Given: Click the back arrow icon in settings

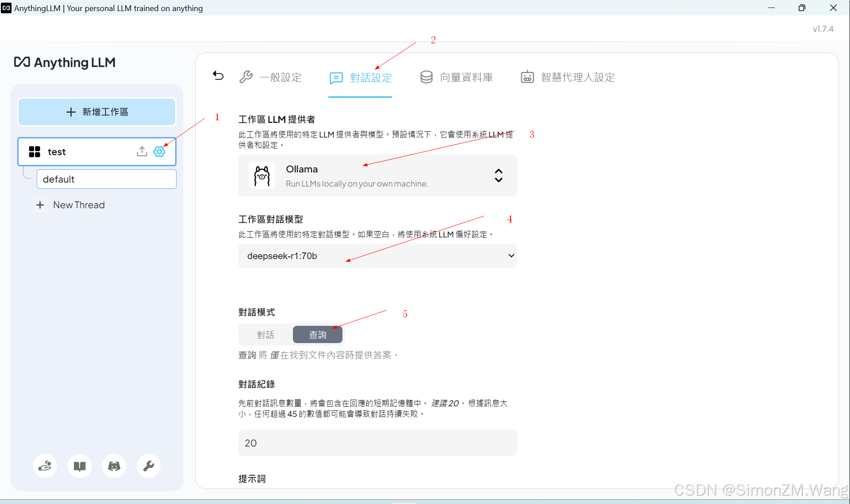Looking at the screenshot, I should click(x=218, y=76).
